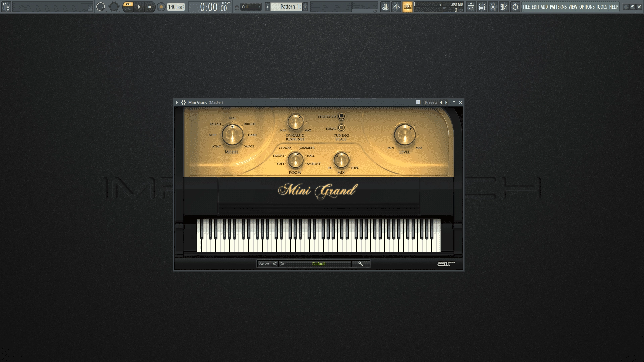Select Equal tuning scale

coord(341,128)
